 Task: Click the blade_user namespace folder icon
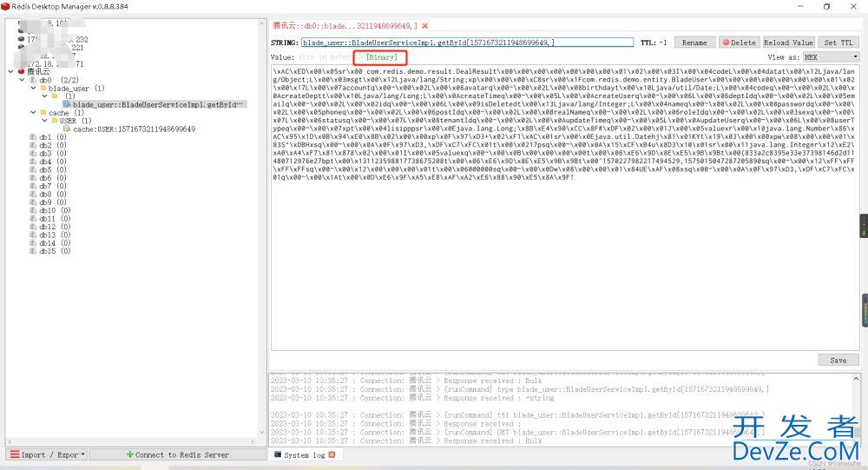click(43, 88)
